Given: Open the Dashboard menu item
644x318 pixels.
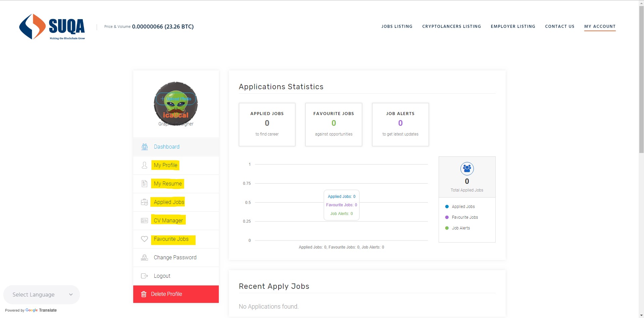Looking at the screenshot, I should 176,147.
